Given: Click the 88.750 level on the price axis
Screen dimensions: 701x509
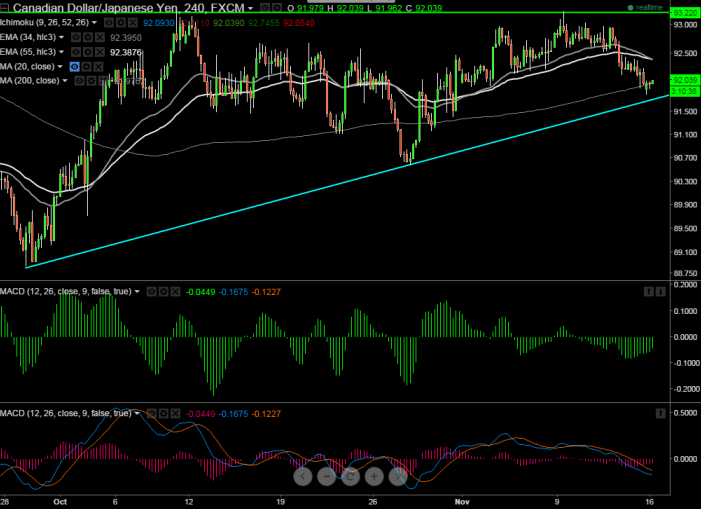Looking at the screenshot, I should click(685, 273).
